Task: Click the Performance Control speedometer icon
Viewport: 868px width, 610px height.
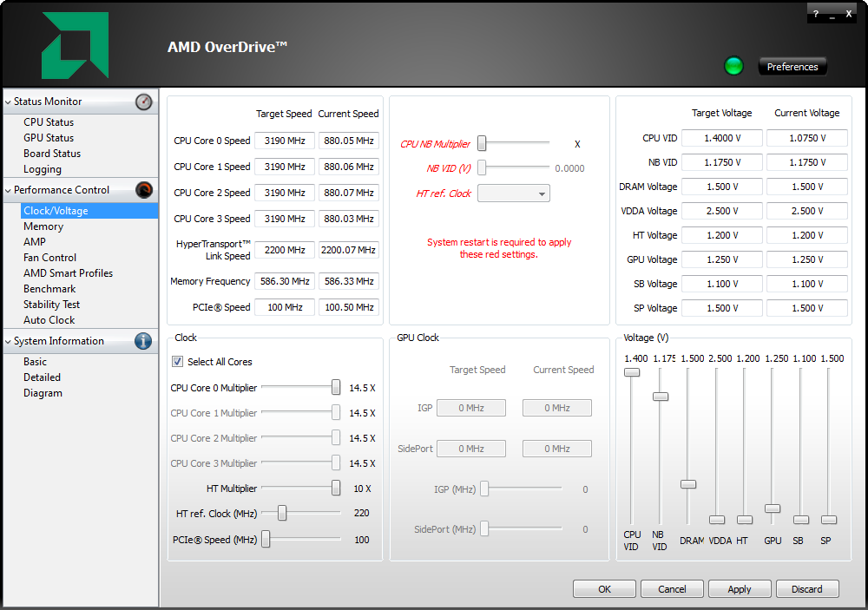Action: (143, 190)
